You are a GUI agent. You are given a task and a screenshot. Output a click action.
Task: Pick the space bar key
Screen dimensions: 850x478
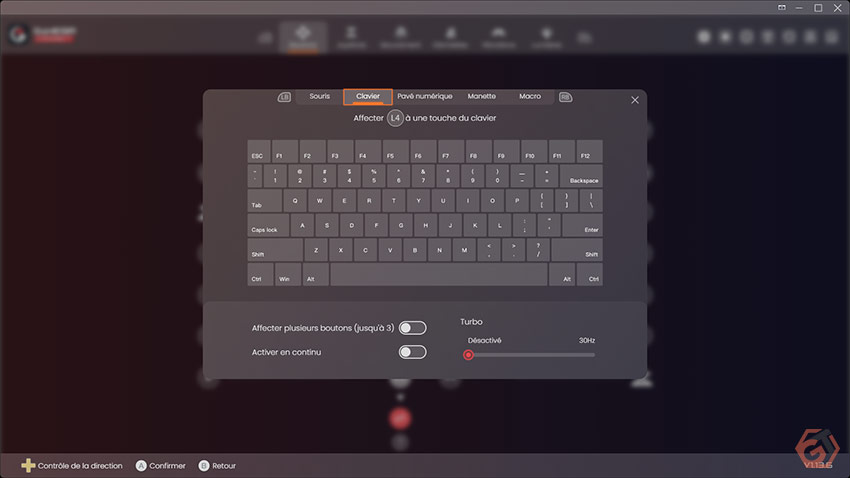pos(439,275)
